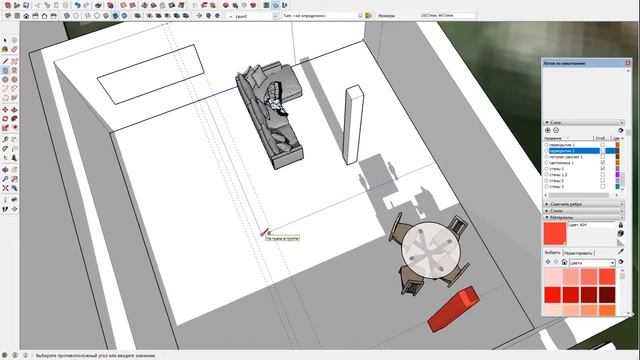Image resolution: width=640 pixels, height=360 pixels.
Task: Activate the Scale tool
Action: click(5, 128)
